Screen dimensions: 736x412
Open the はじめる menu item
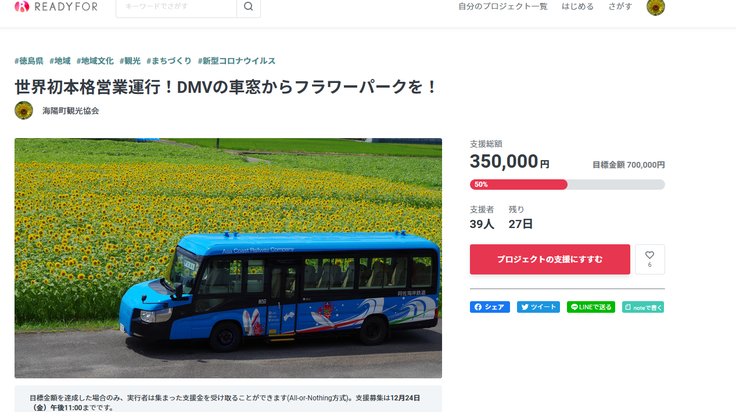[x=577, y=7]
